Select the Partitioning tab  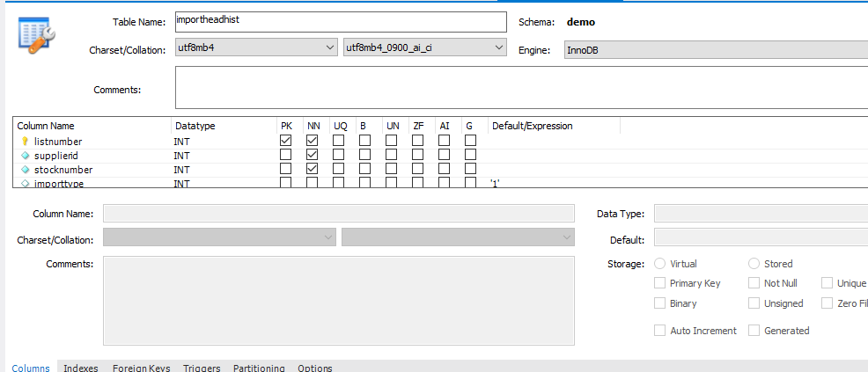(259, 368)
